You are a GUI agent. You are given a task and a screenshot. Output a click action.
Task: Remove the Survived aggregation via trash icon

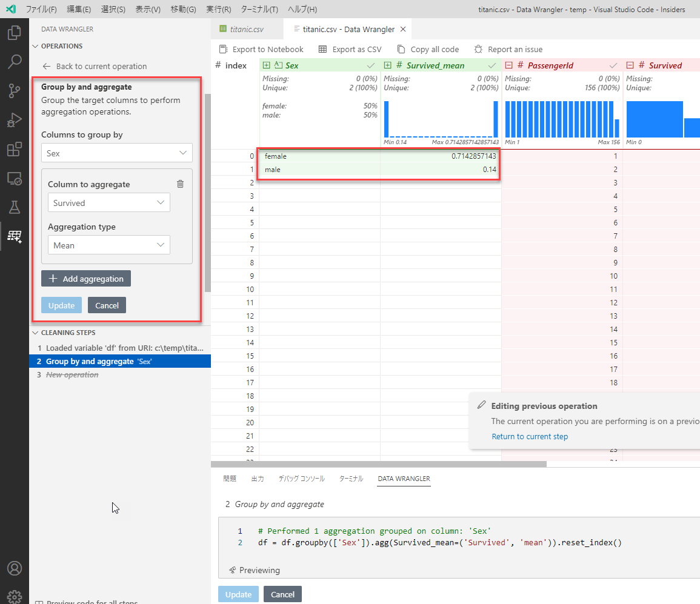(x=180, y=183)
